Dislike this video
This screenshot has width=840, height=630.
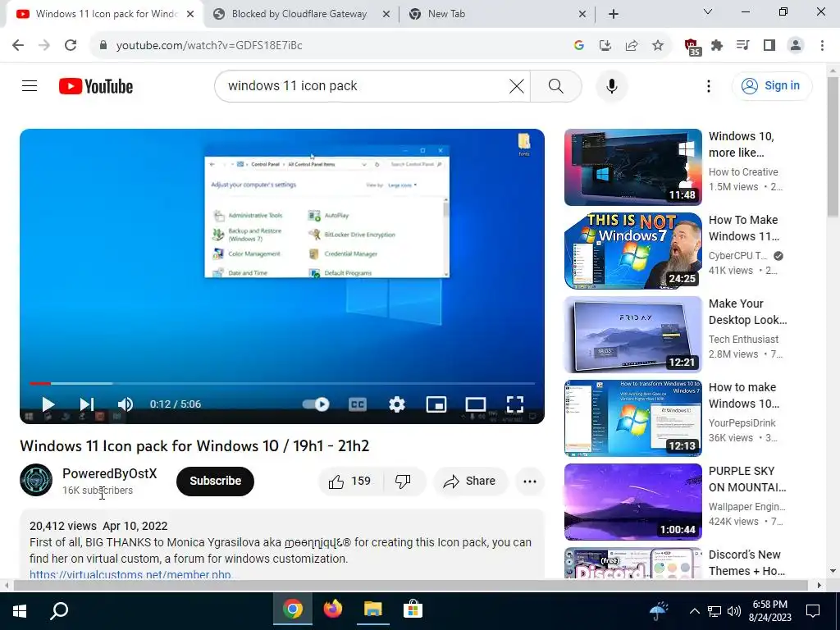tap(404, 481)
